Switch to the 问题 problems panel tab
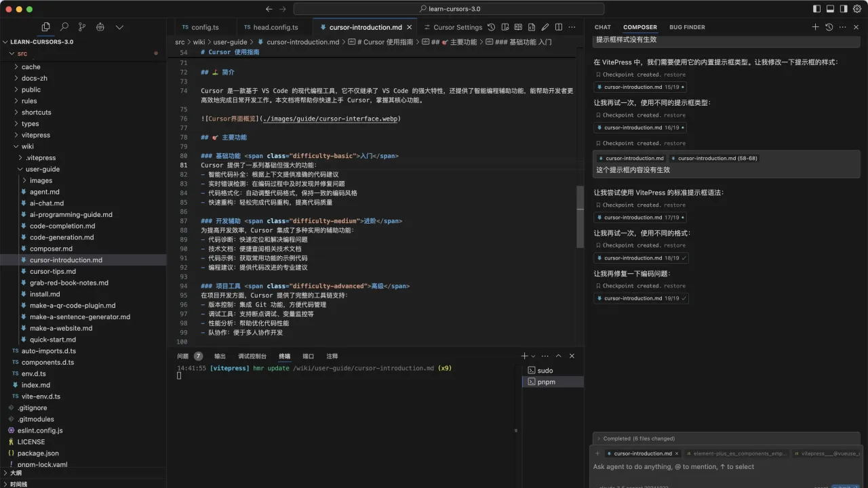The height and width of the screenshot is (488, 868). coord(182,356)
